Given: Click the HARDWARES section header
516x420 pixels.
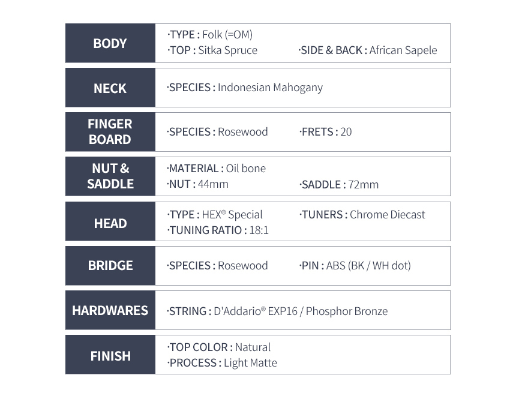Looking at the screenshot, I should pos(110,310).
